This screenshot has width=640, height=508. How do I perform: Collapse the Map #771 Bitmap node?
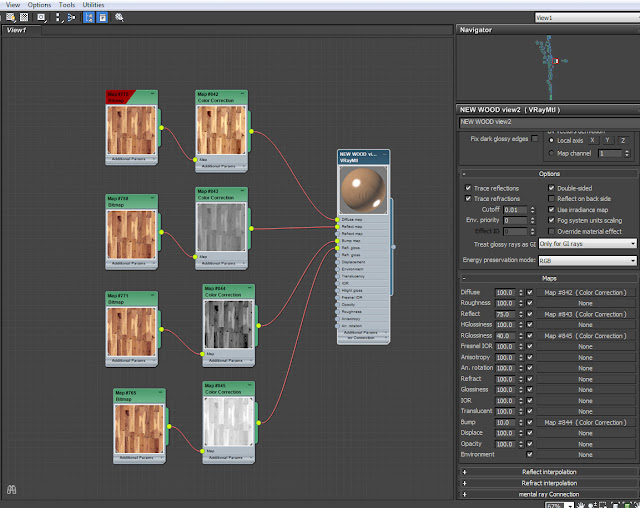(x=153, y=295)
